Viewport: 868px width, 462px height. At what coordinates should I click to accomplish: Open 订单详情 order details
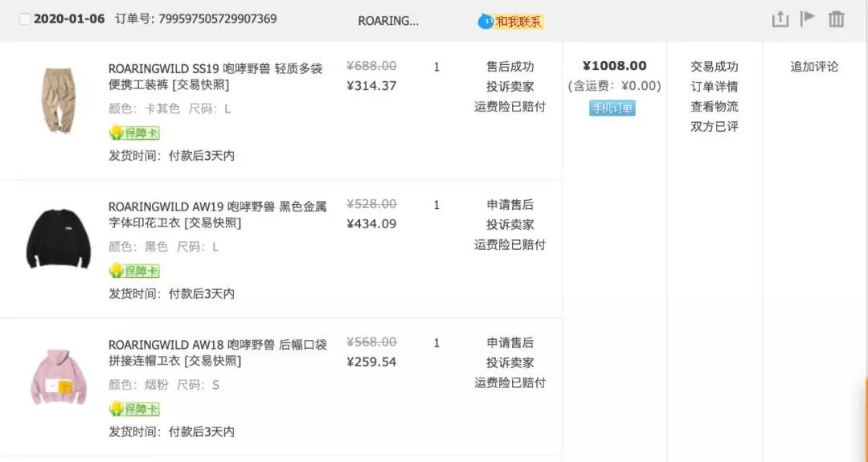click(714, 87)
